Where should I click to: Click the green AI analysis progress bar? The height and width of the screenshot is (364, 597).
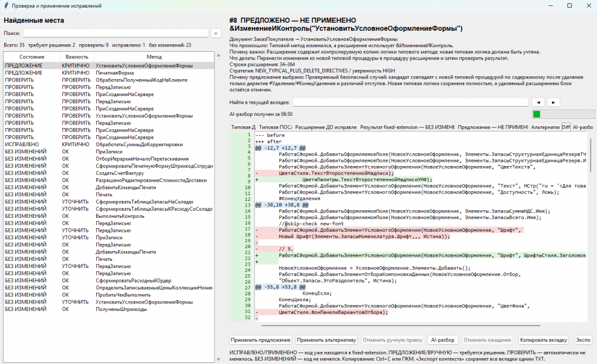pos(563,114)
